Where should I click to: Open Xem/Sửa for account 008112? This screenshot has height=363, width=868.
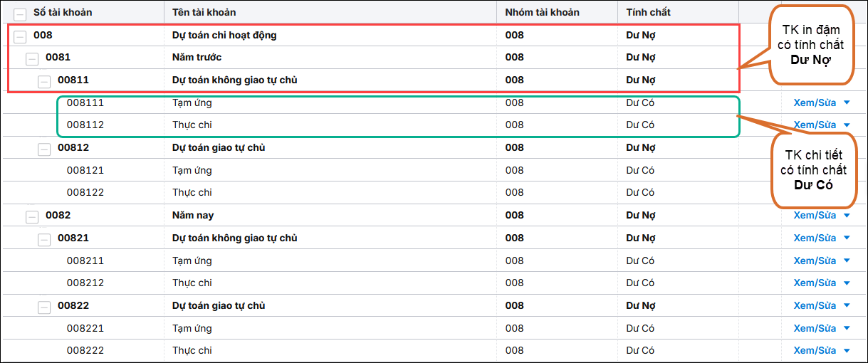click(x=815, y=125)
